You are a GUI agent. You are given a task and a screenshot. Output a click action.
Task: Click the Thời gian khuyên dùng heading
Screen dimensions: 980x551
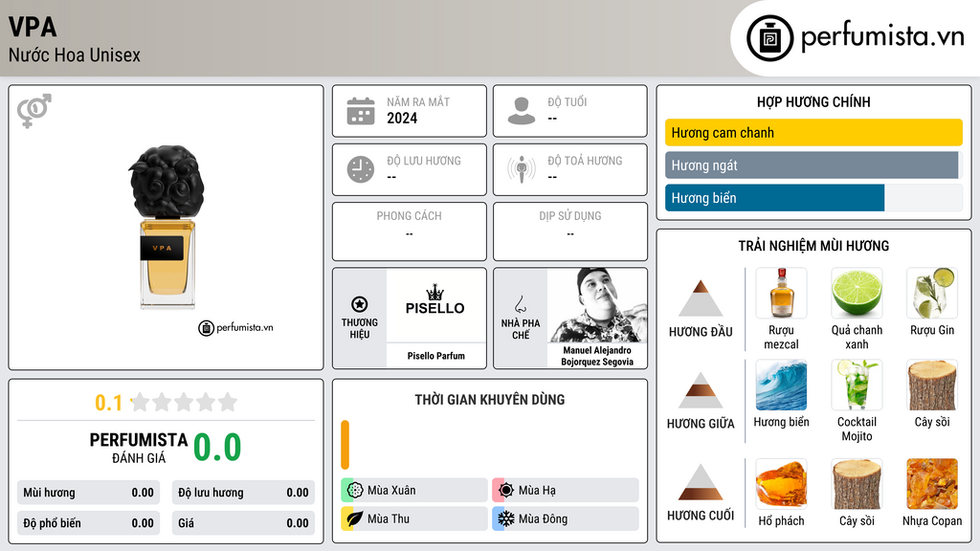coord(489,399)
